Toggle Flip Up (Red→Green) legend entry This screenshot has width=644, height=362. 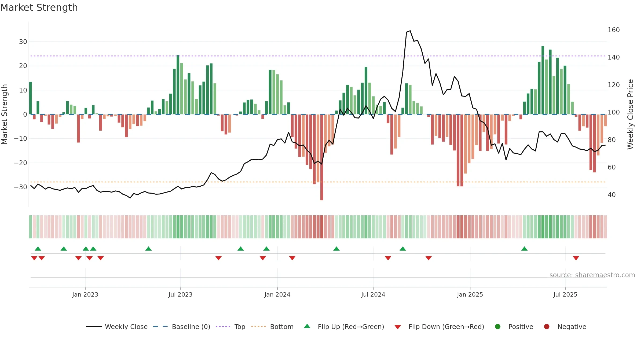coord(344,327)
